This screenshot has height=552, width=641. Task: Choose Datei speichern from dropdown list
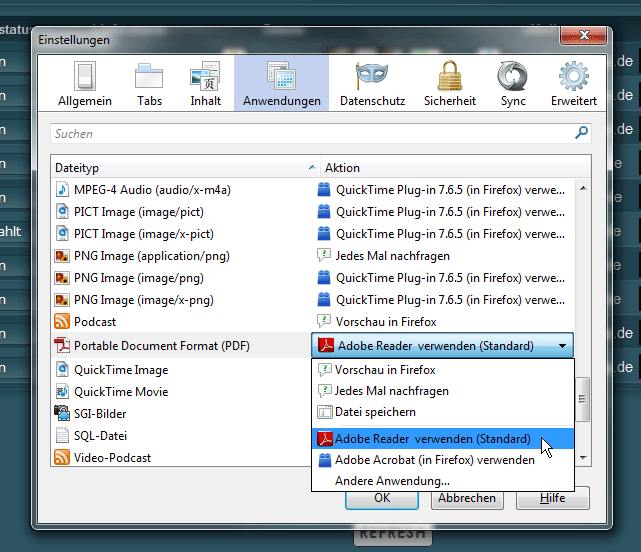pos(443,412)
